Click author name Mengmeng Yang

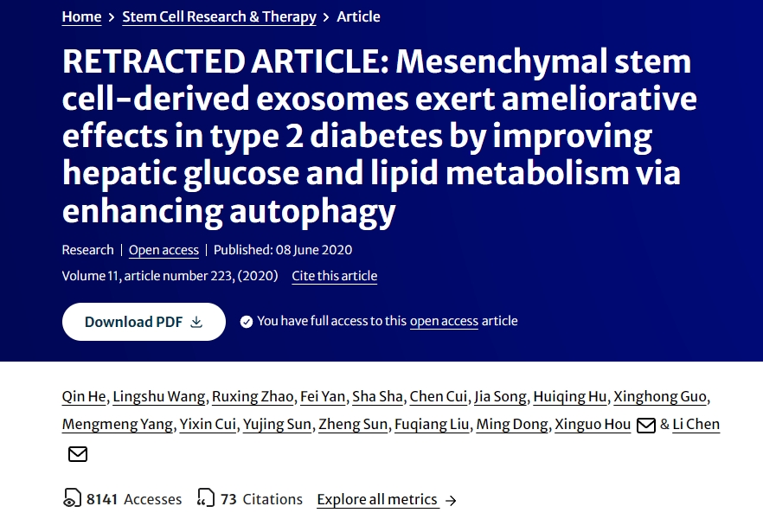[x=117, y=425]
